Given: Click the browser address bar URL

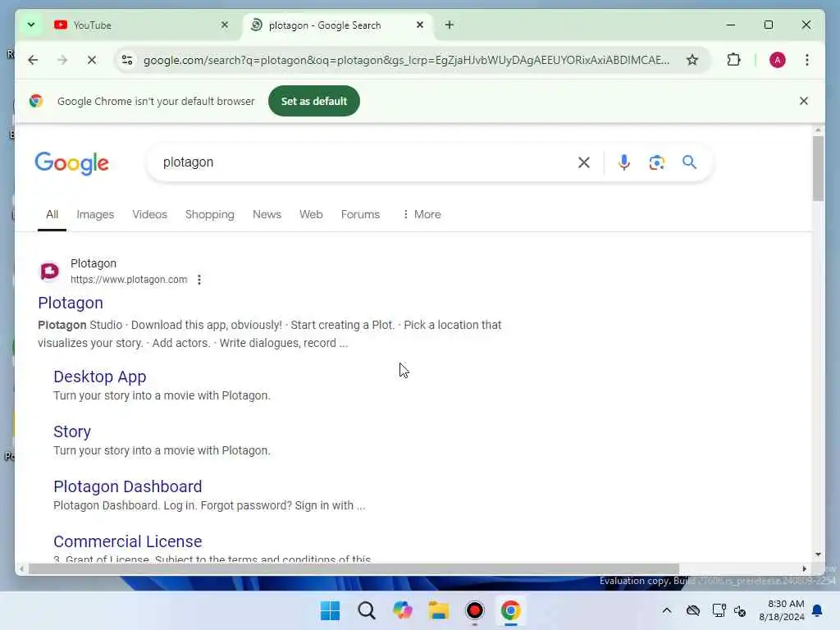Looking at the screenshot, I should tap(406, 60).
